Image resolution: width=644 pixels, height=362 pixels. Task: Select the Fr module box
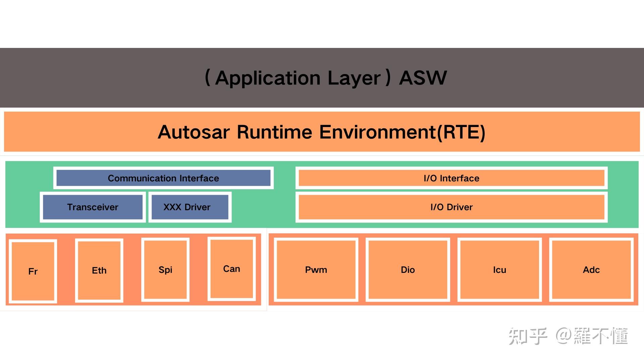coord(33,271)
